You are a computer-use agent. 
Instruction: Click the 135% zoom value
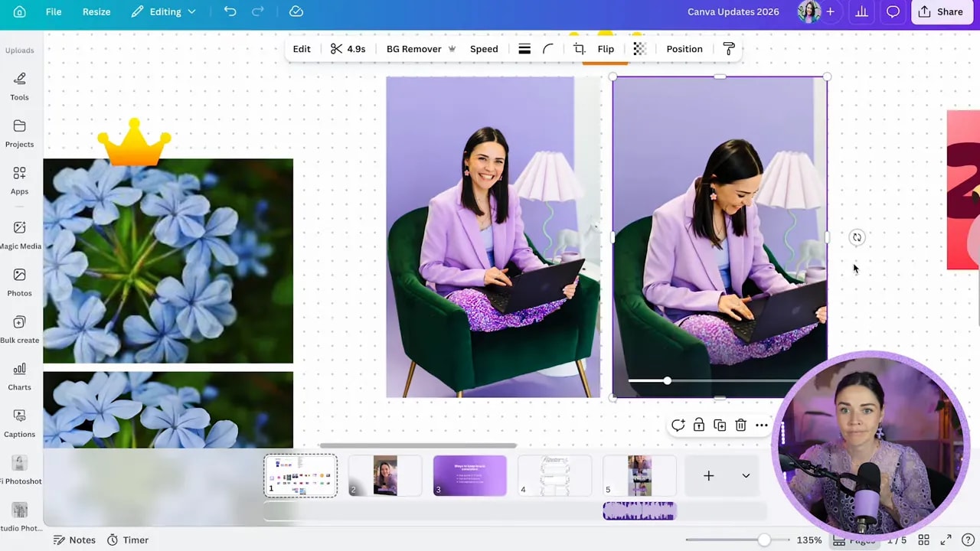click(809, 540)
